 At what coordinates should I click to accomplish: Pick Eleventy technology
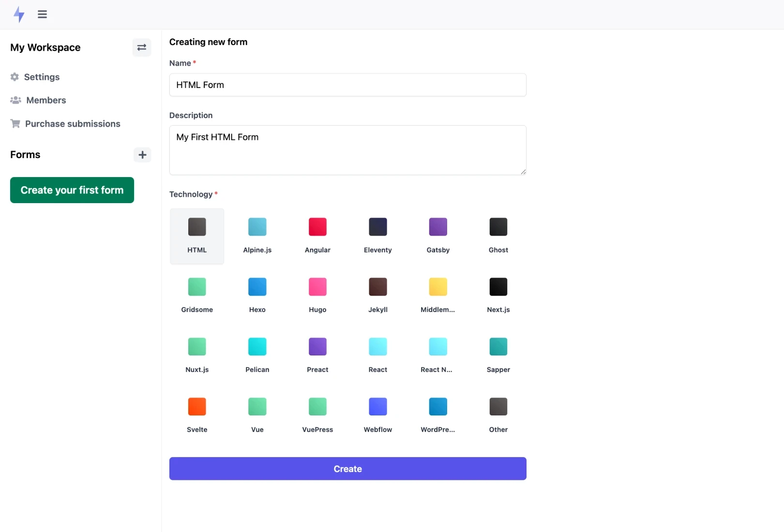tap(378, 236)
